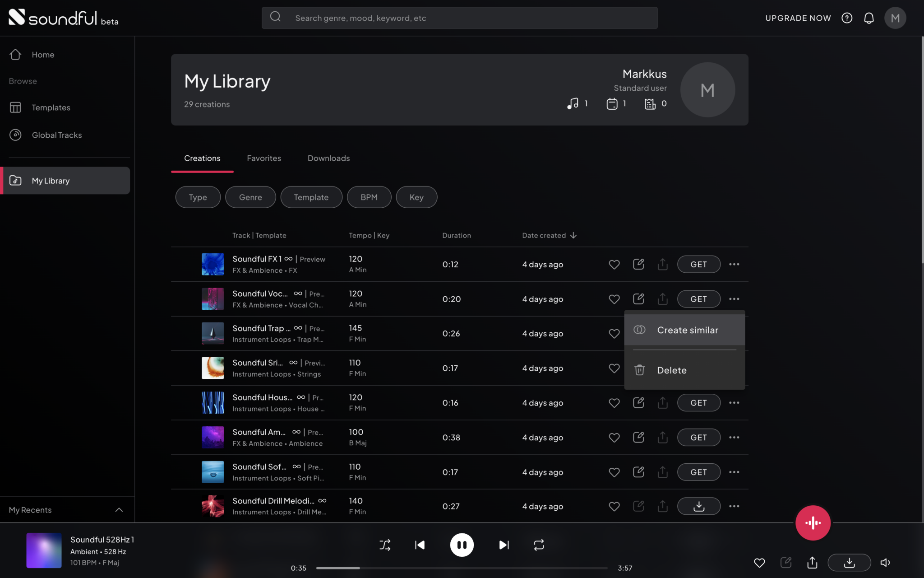Share the Soundful FX 1 track
The width and height of the screenshot is (924, 578).
662,264
